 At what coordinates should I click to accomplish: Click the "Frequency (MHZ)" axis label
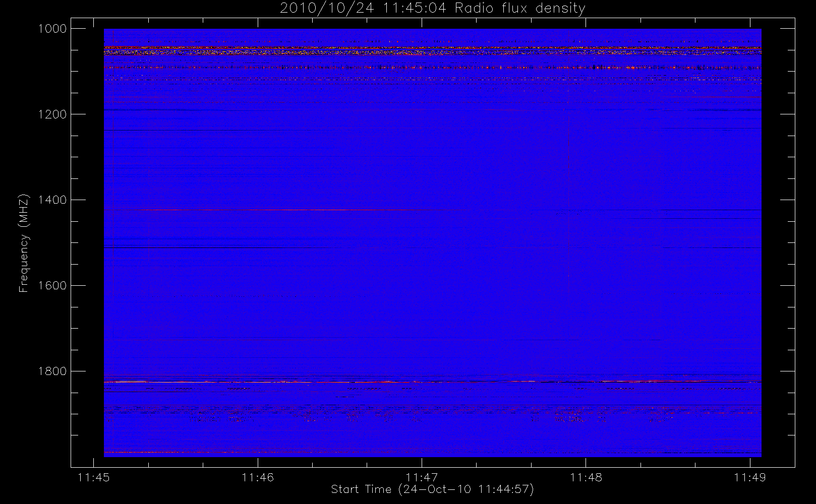coord(23,243)
